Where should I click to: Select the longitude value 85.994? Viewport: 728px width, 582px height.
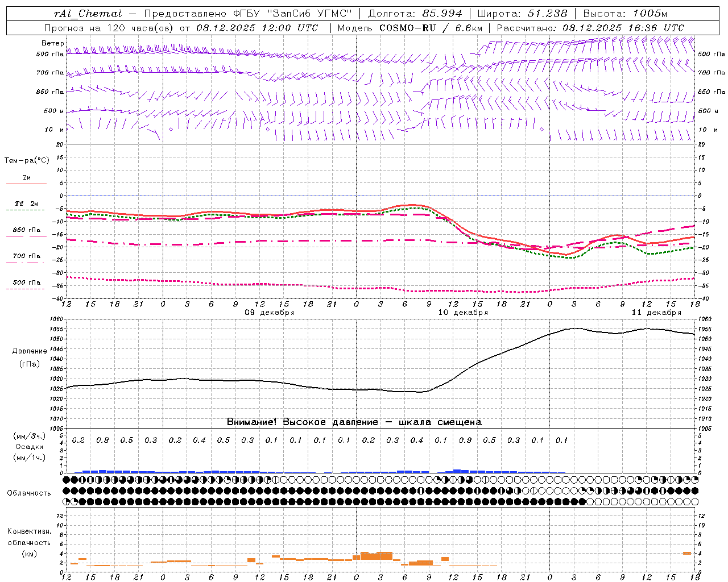click(442, 14)
